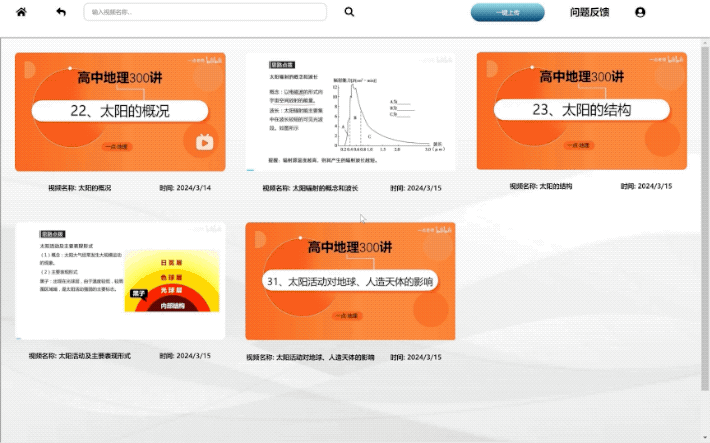710x443 pixels.
Task: Open the 23、太阳的结构 video thumbnail
Action: tap(581, 111)
